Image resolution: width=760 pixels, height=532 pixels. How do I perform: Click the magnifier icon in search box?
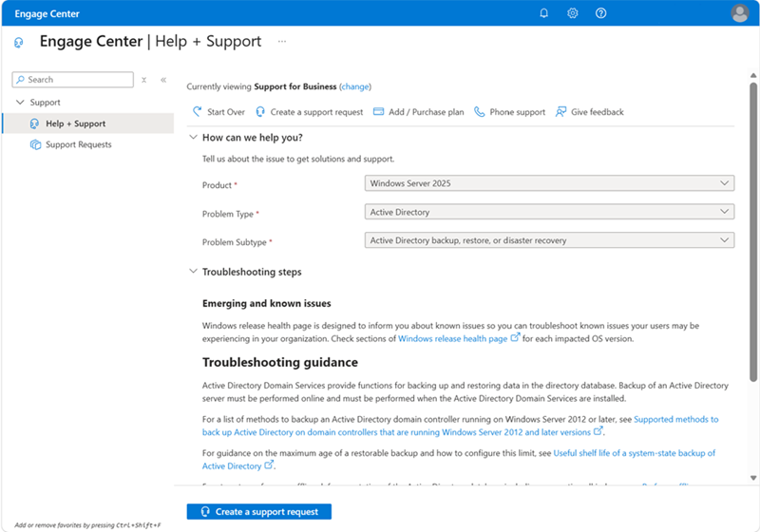tap(20, 80)
